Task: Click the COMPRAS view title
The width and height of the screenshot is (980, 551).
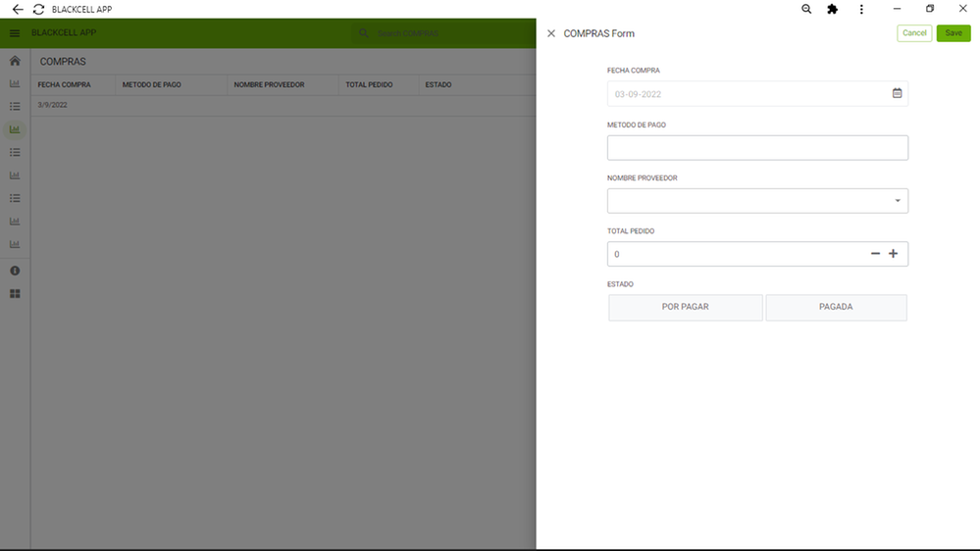Action: click(63, 61)
